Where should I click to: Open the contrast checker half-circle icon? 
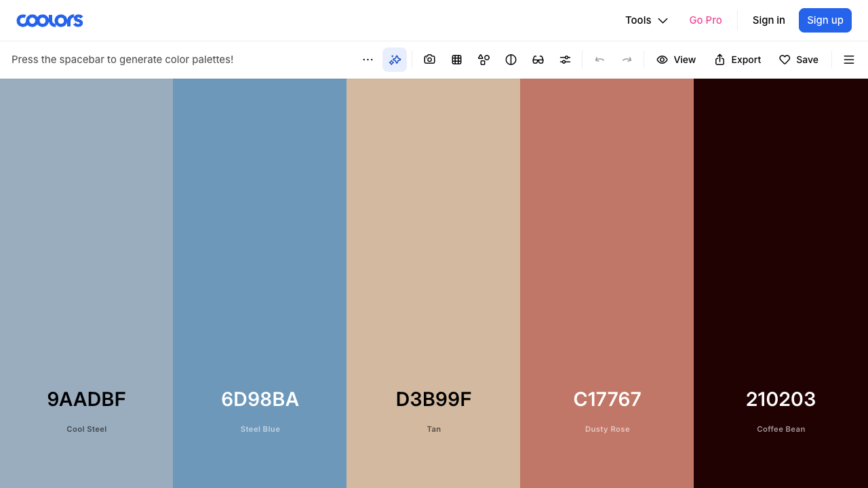click(x=511, y=60)
